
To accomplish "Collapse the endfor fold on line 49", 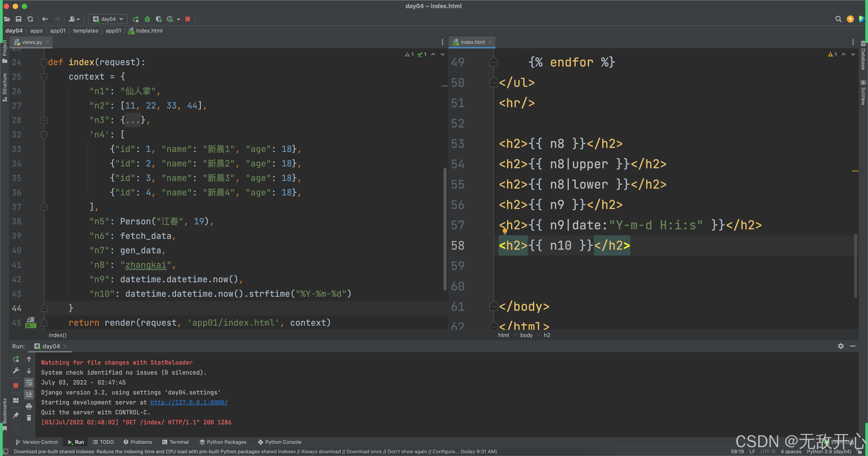I will click(494, 62).
